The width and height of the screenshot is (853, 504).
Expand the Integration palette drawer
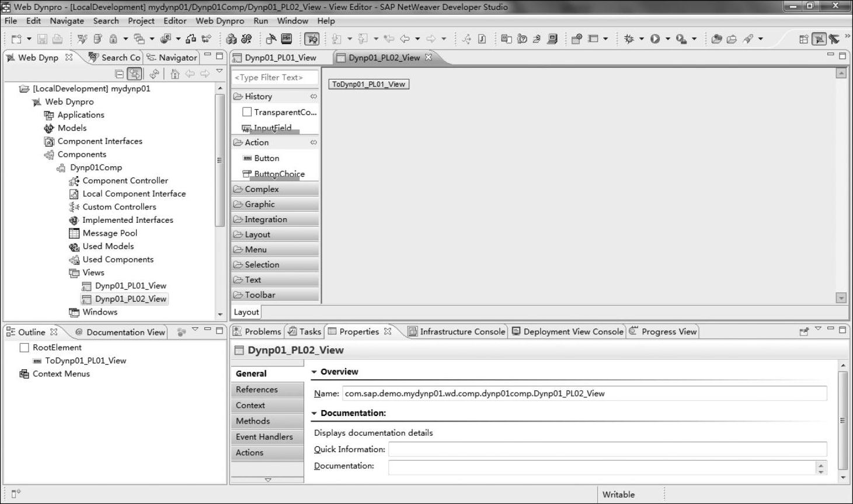coord(276,219)
